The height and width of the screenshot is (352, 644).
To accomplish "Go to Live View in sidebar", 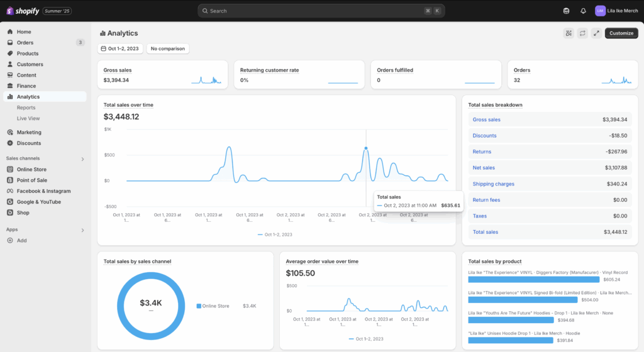I will click(x=28, y=118).
